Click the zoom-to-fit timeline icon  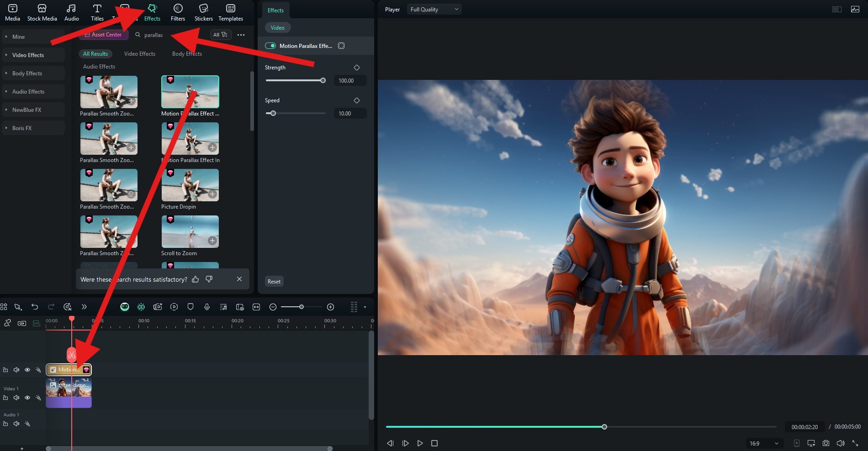256,307
